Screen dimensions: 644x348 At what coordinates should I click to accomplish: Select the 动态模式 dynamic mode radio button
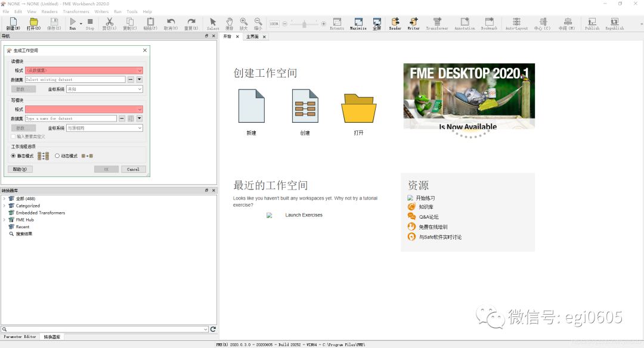click(x=57, y=156)
